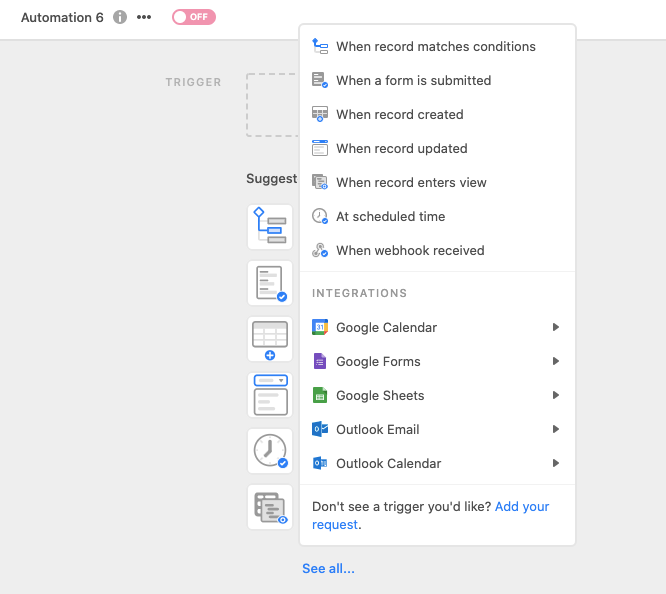Image resolution: width=666 pixels, height=594 pixels.
Task: Open the Google Forms integration
Action: (x=437, y=361)
